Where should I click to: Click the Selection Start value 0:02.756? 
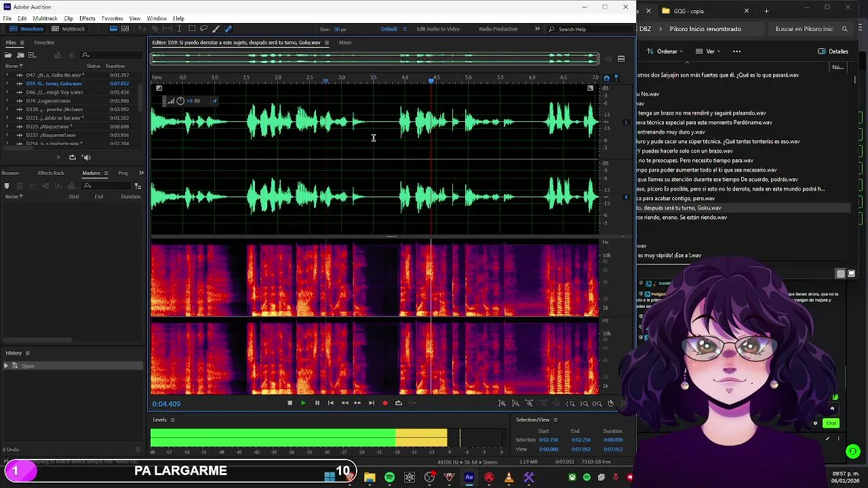coord(548,440)
